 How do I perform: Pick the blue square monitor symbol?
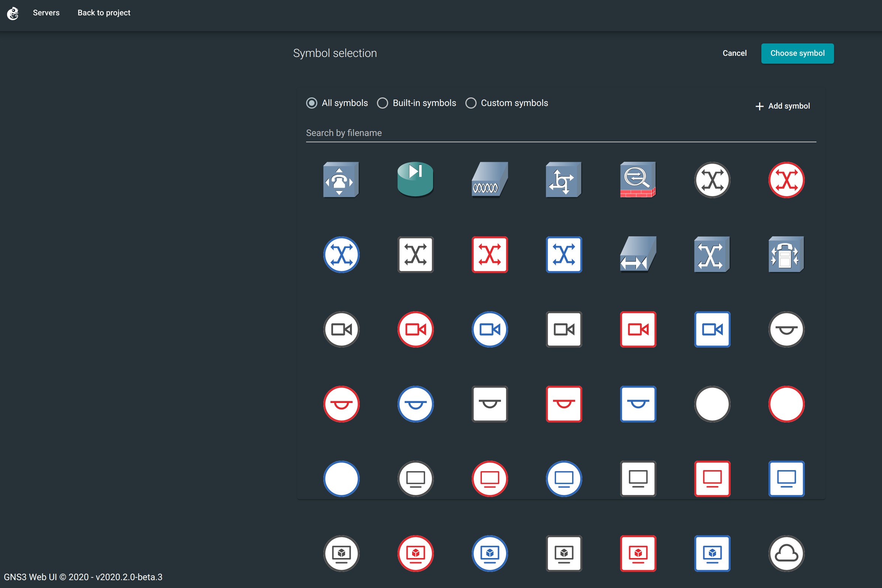(x=786, y=479)
